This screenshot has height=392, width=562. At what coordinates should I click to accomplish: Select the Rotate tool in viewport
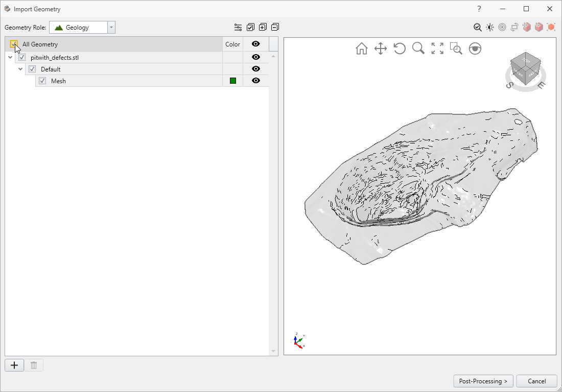[400, 48]
